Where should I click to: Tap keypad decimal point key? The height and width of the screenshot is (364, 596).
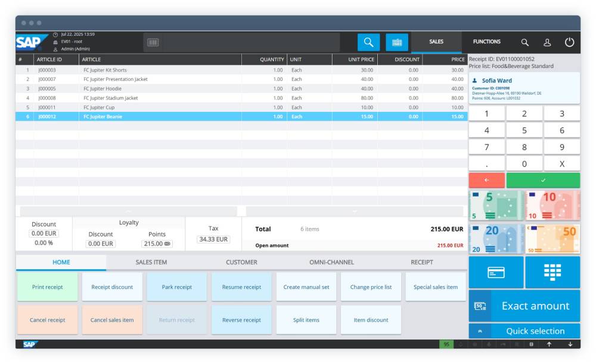486,164
